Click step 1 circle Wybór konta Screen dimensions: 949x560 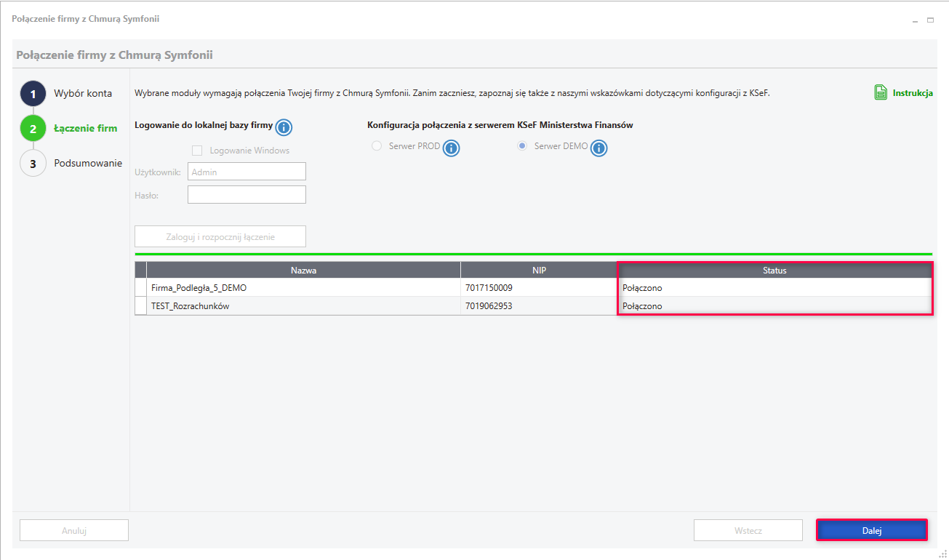pos(33,94)
